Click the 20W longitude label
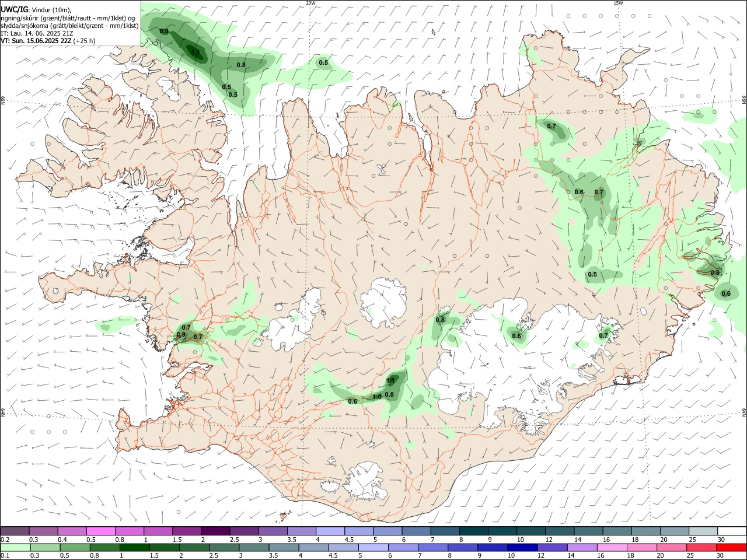 pos(310,3)
